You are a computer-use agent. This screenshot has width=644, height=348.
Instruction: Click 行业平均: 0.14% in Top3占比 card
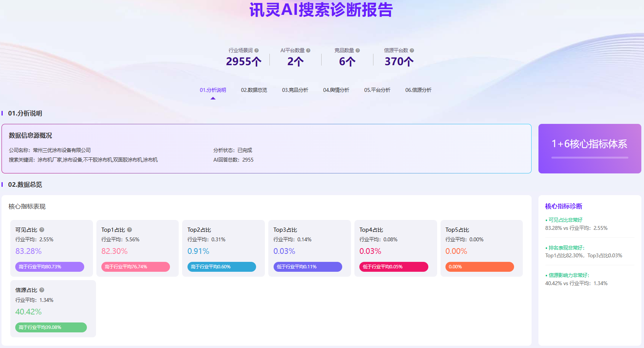coord(293,239)
